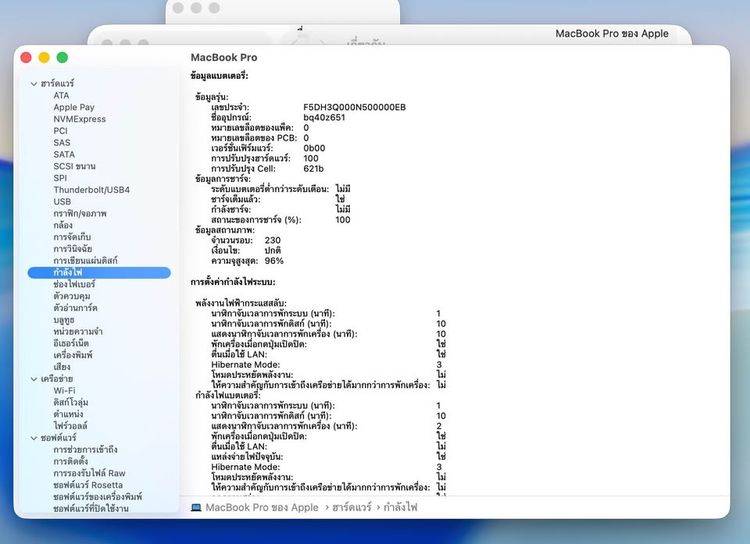Click the กำลังไฟ breadcrumb in path bar
Image resolution: width=750 pixels, height=544 pixels.
400,507
